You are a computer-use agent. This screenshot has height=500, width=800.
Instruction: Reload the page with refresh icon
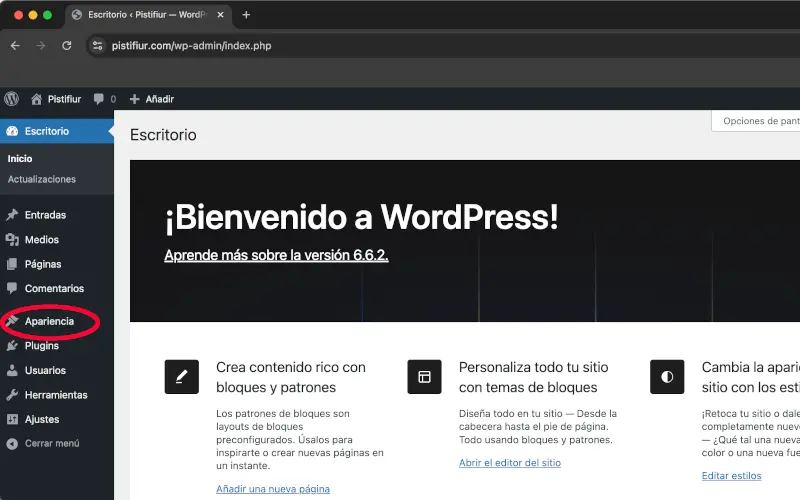(66, 45)
